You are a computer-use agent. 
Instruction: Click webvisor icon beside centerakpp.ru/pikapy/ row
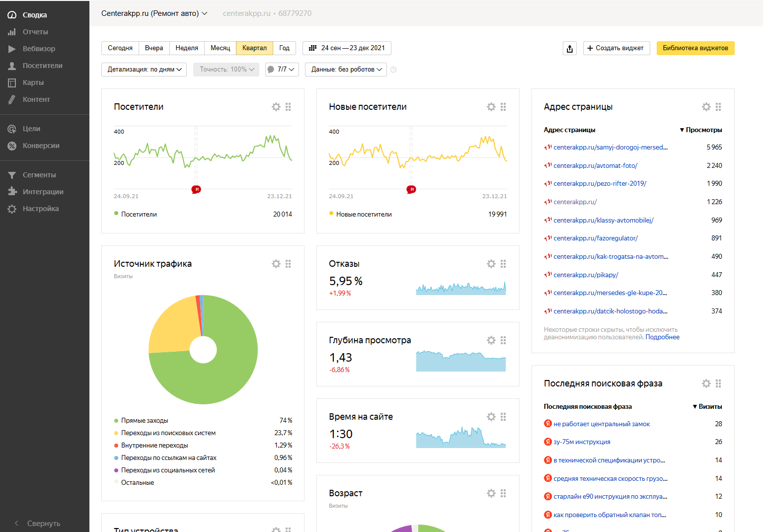548,275
